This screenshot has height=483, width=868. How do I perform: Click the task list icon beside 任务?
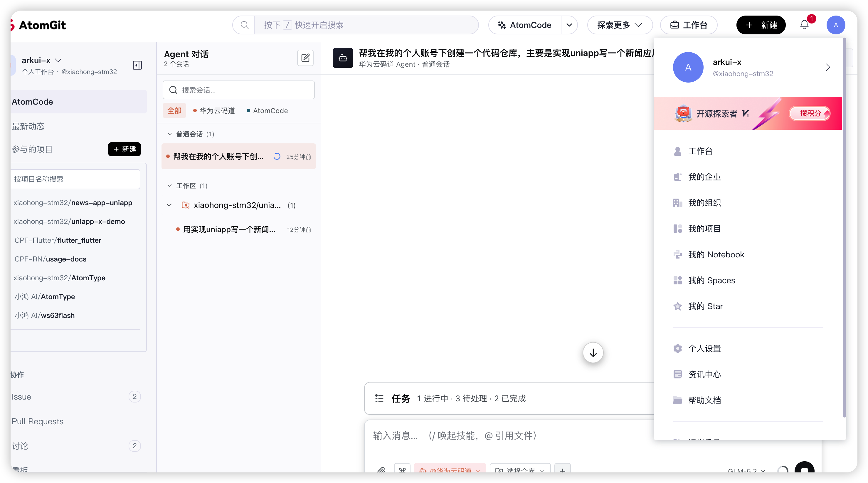[379, 398]
